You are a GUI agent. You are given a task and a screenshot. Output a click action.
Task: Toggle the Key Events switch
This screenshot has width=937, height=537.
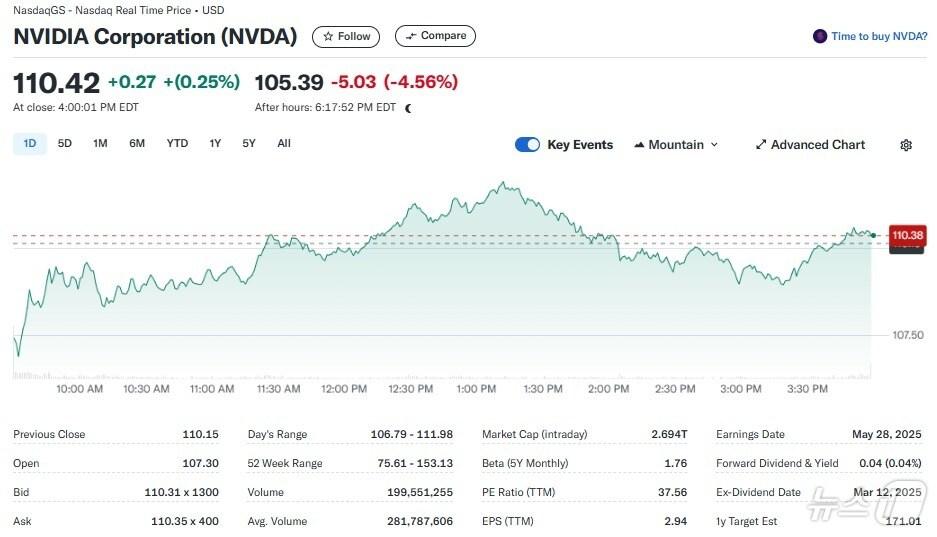[x=527, y=145]
